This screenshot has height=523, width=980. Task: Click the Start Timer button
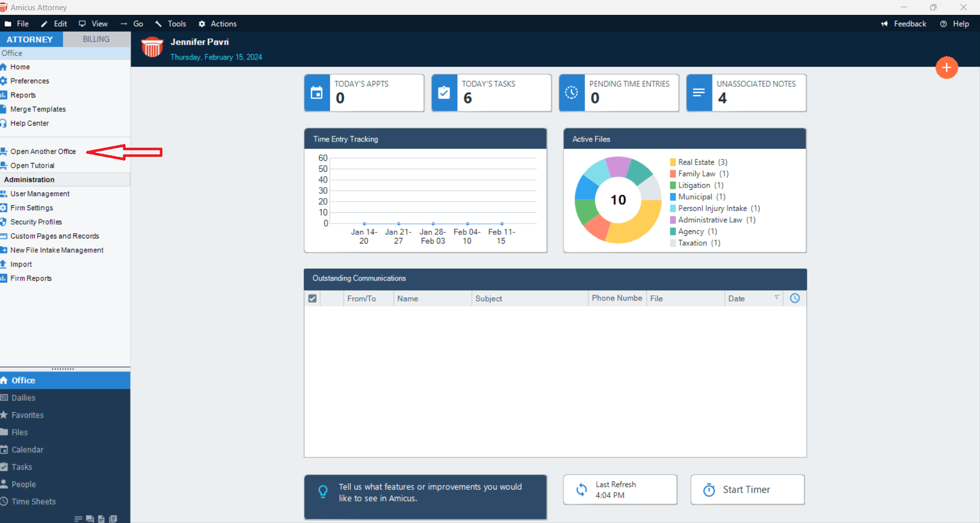(x=747, y=490)
